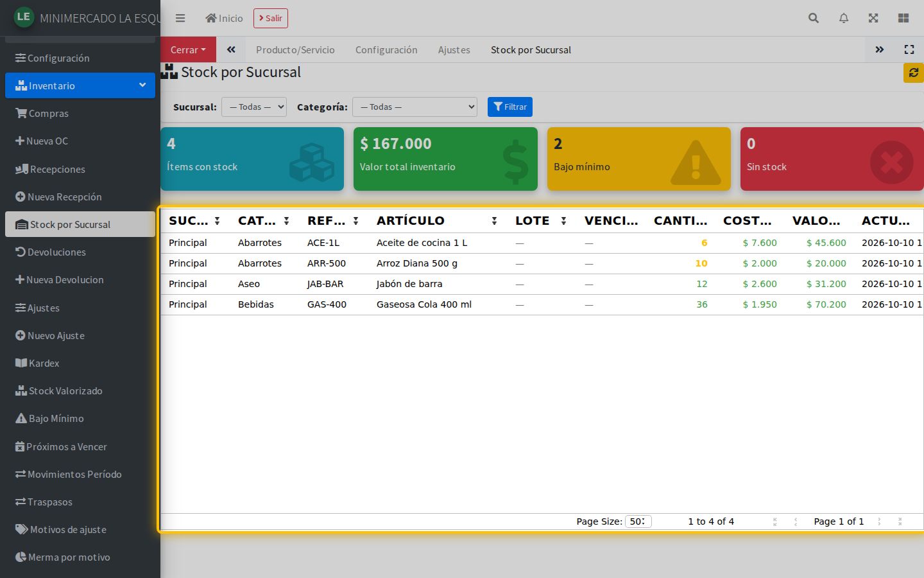The width and height of the screenshot is (924, 578).
Task: Go to the next grid page
Action: click(x=879, y=521)
